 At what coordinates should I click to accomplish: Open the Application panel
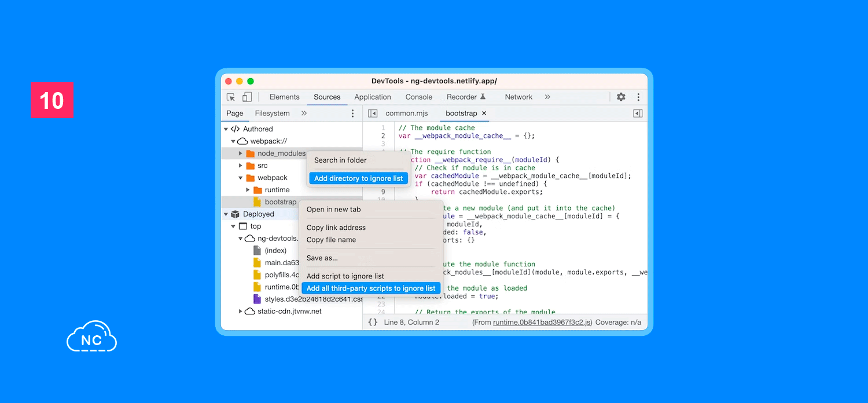click(373, 97)
